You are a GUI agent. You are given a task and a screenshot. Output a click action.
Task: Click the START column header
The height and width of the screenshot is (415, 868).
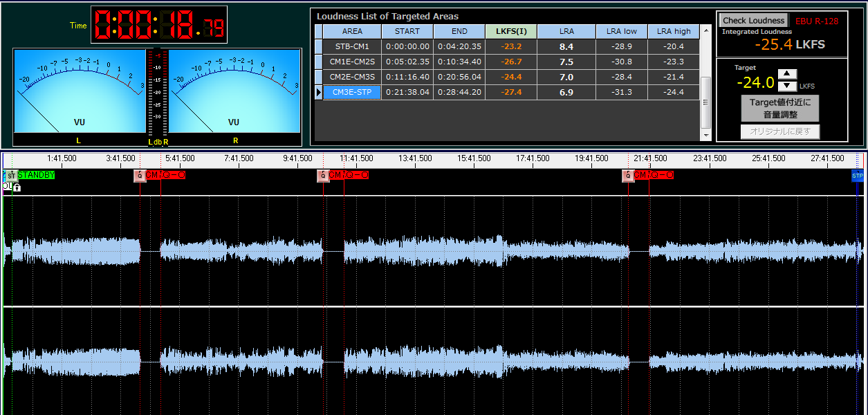(407, 31)
